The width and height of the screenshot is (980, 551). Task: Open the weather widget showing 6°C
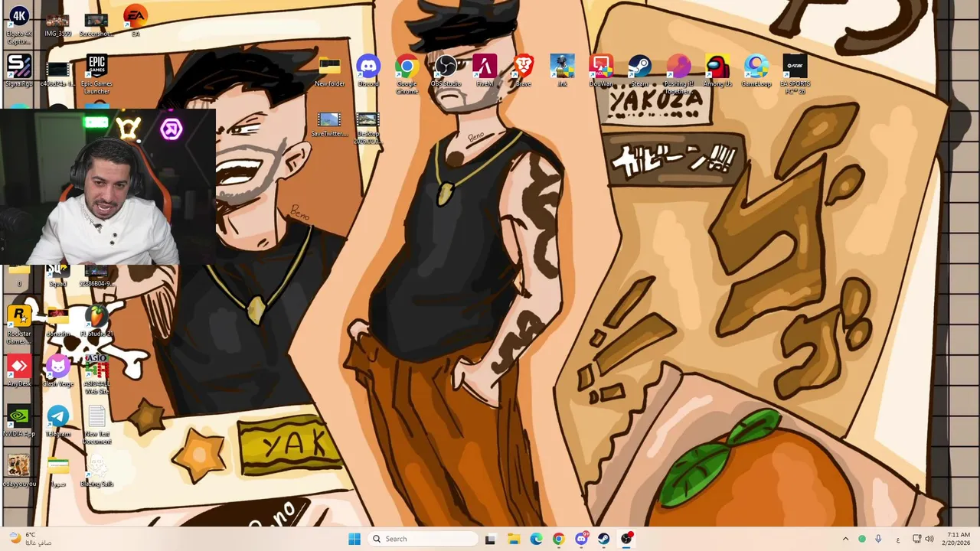point(29,539)
